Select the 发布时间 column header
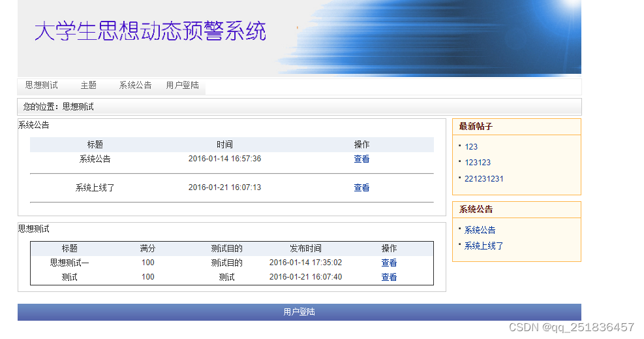This screenshot has height=339, width=644. point(305,249)
